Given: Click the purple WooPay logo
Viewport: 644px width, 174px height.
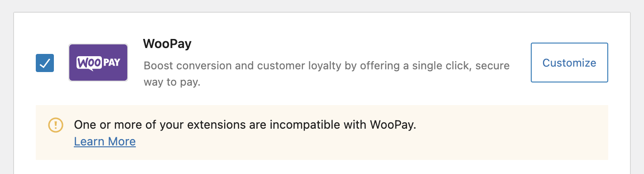Looking at the screenshot, I should point(98,63).
